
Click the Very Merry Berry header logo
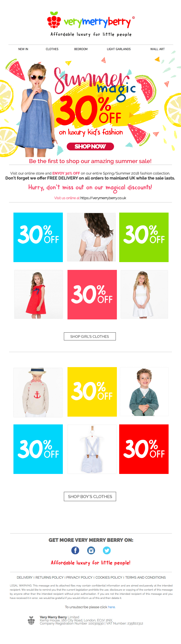tap(91, 24)
